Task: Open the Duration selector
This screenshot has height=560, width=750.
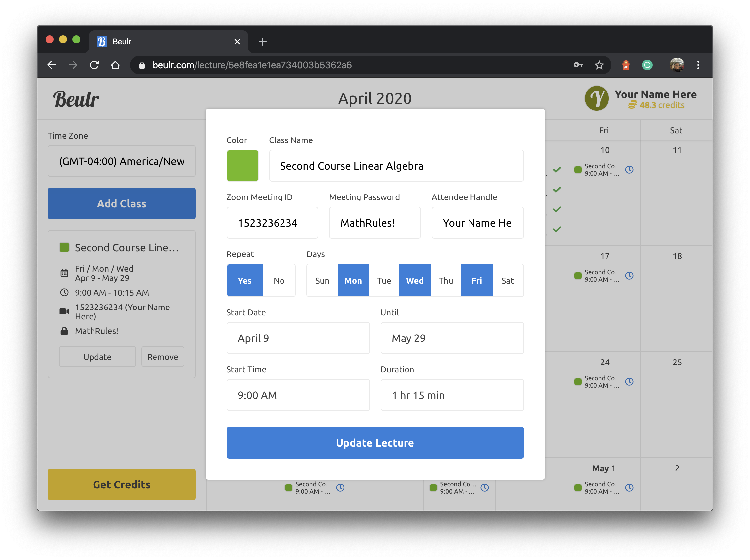Action: click(x=452, y=395)
